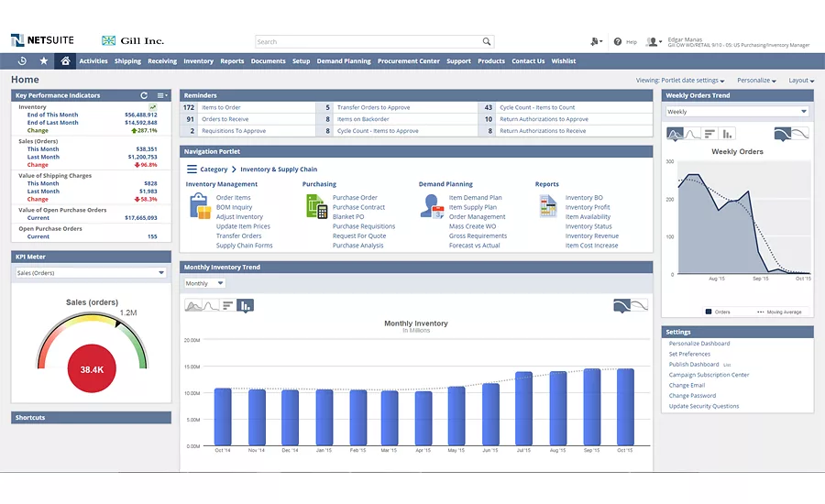Open the Cycle Count - Items to Count reminder
Viewport: 825px width, 504px height.
click(x=537, y=107)
